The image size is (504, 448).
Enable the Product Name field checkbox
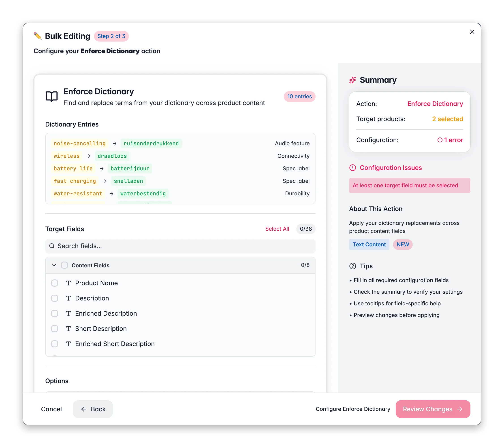[x=54, y=283]
